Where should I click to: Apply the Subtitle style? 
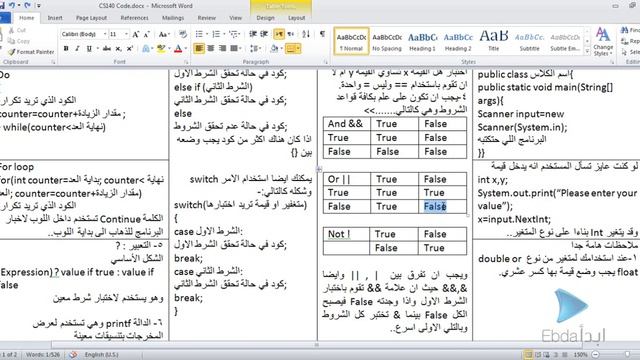529,41
